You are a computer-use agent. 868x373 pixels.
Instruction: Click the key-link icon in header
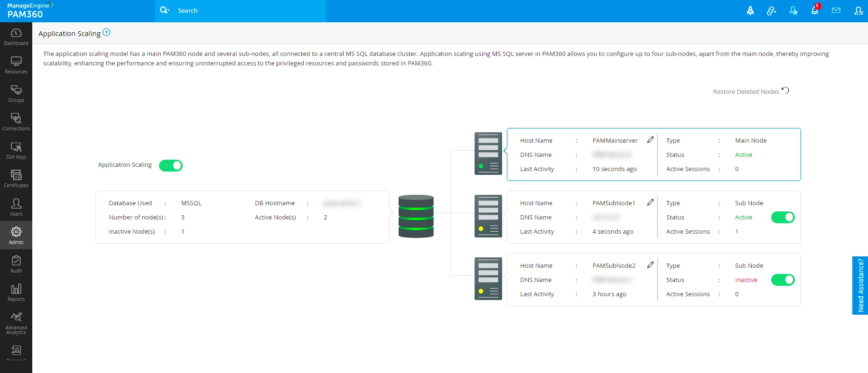click(x=772, y=10)
